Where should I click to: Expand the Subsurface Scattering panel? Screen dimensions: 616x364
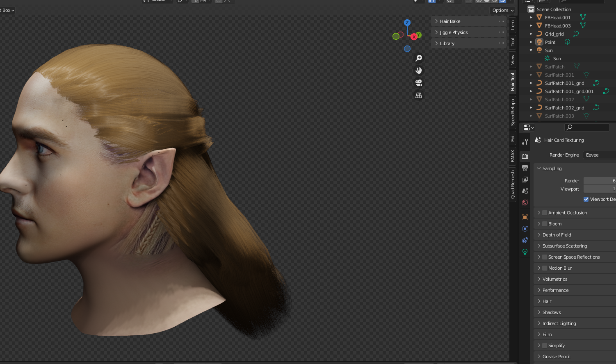pyautogui.click(x=575, y=246)
